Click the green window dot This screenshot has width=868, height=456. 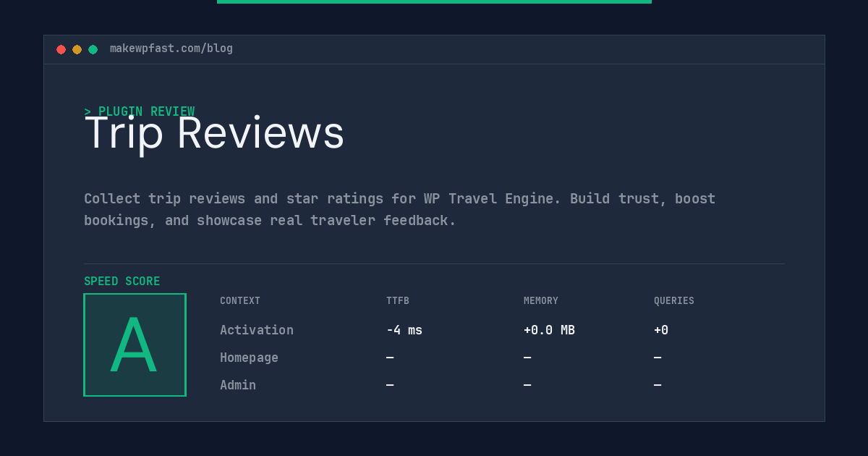pos(93,49)
